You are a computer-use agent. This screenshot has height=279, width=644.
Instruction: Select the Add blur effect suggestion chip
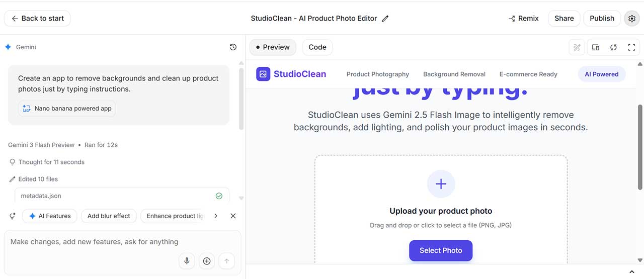coord(109,216)
